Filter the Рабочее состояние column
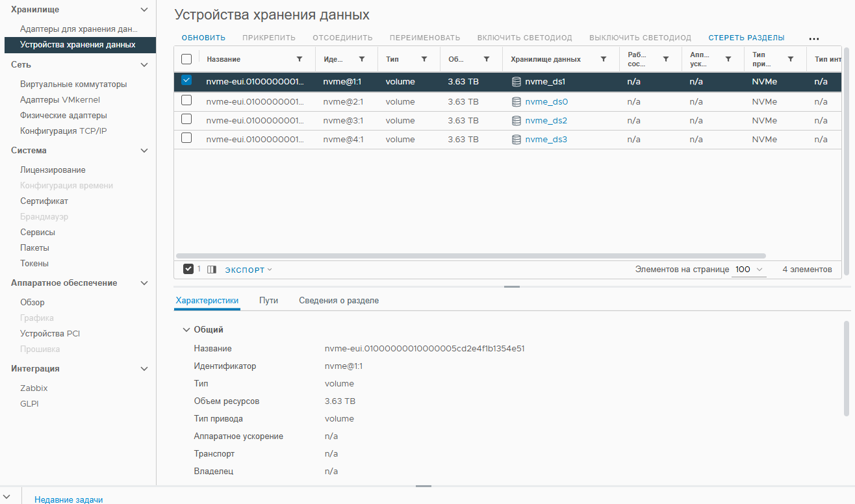The height and width of the screenshot is (504, 855). pyautogui.click(x=666, y=59)
